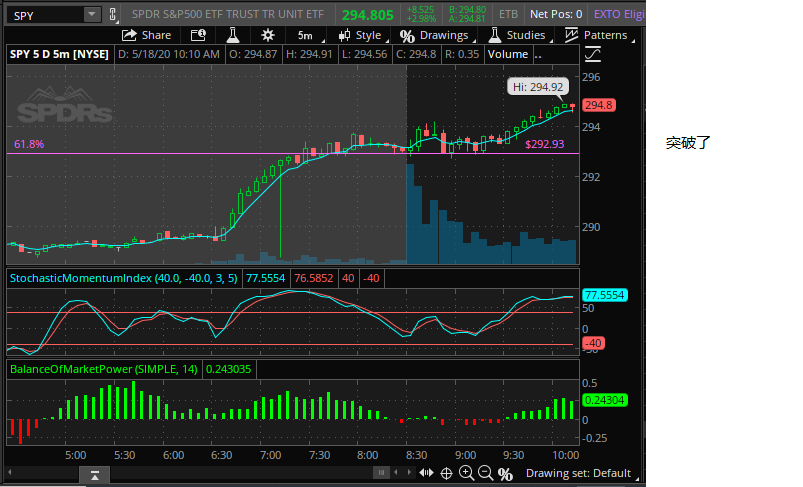Click the EXTO Eligible label
The image size is (803, 487).
pos(618,15)
